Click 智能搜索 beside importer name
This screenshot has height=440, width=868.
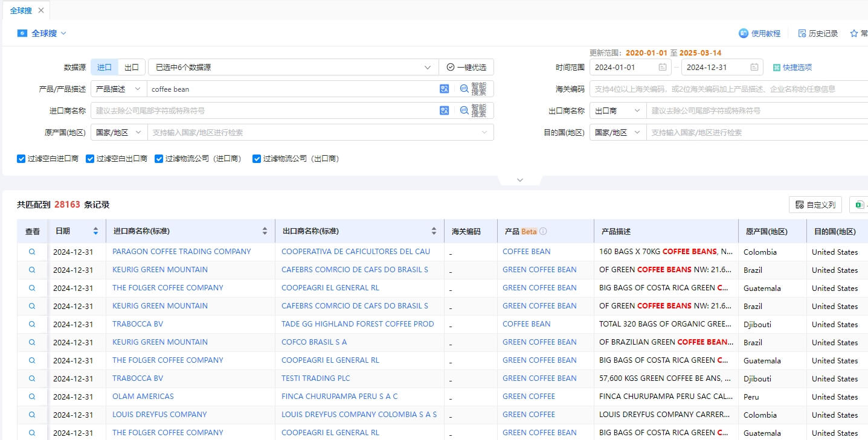tap(473, 110)
